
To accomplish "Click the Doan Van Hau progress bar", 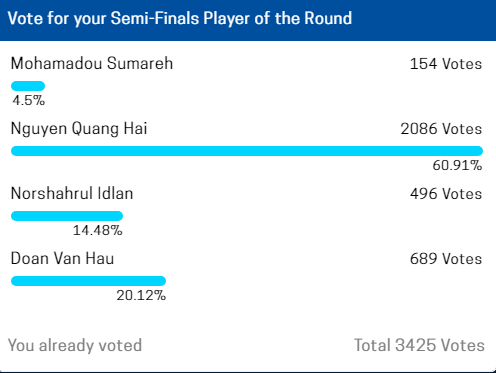I will [x=88, y=281].
